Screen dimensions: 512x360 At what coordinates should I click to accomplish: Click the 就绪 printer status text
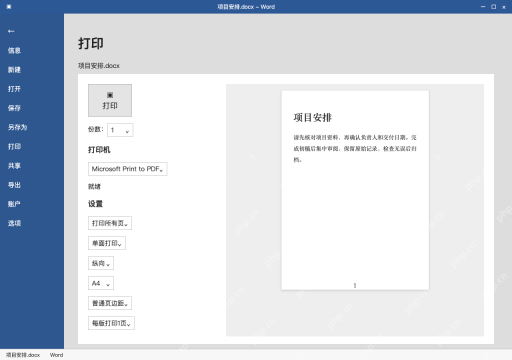[94, 186]
